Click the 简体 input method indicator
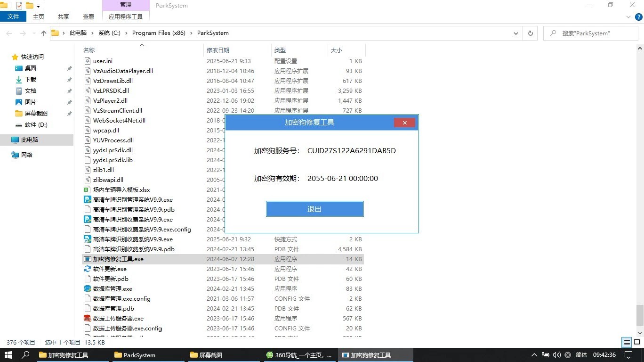644x362 pixels. point(581,355)
